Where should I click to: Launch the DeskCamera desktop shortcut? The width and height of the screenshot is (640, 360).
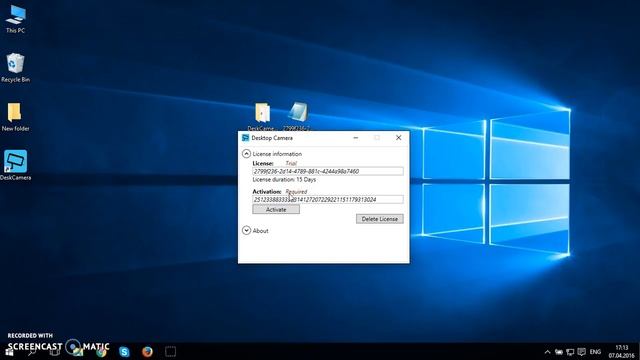16,165
